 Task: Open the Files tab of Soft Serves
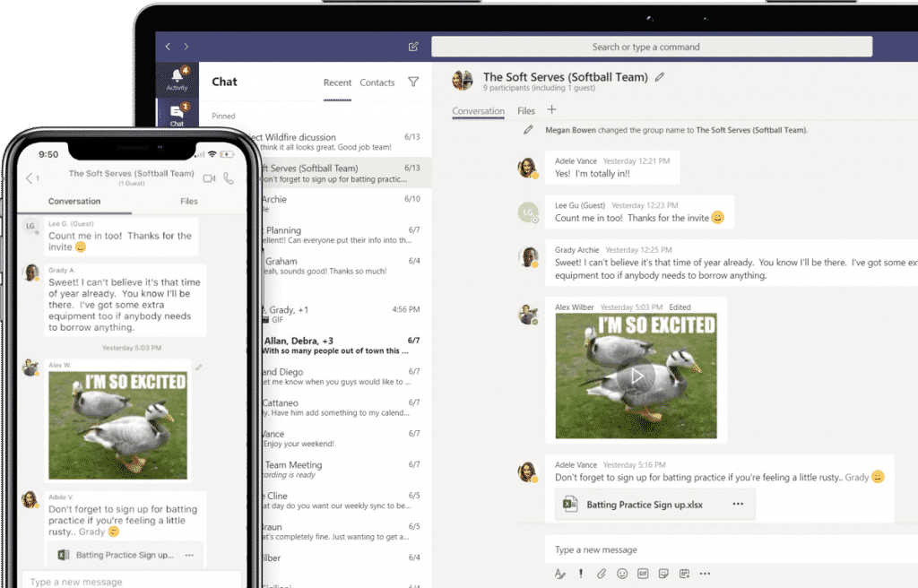(528, 111)
